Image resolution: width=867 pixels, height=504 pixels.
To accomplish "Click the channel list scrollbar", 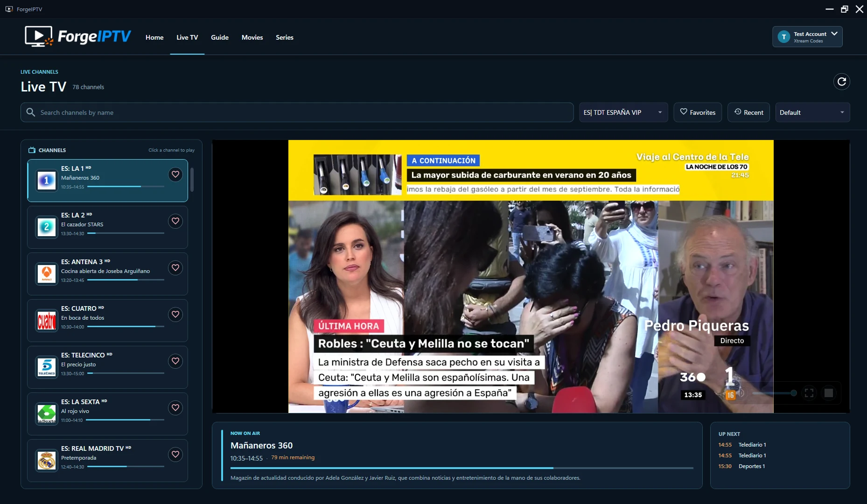I will (192, 180).
